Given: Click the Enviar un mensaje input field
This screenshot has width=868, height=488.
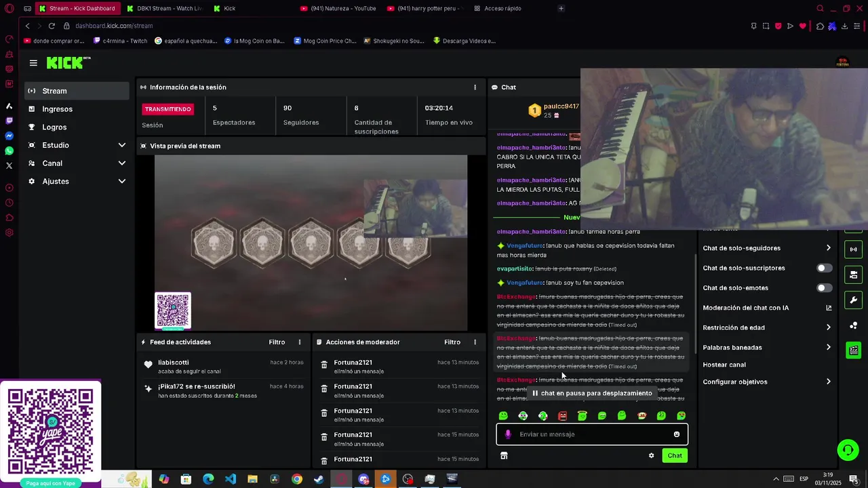Looking at the screenshot, I should click(592, 434).
